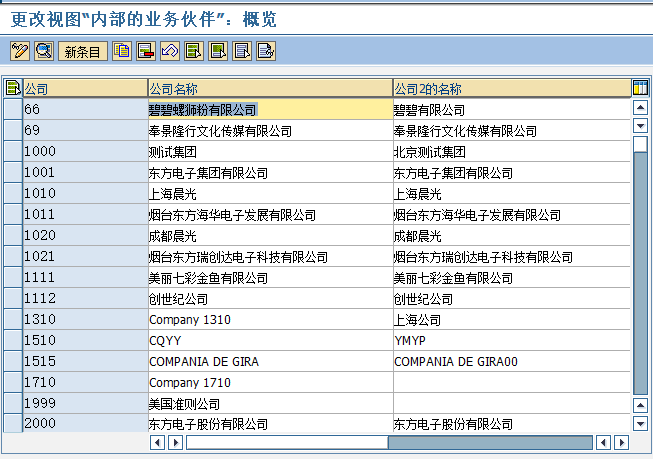Select the row marker for company 69
653x459 pixels.
[x=13, y=130]
